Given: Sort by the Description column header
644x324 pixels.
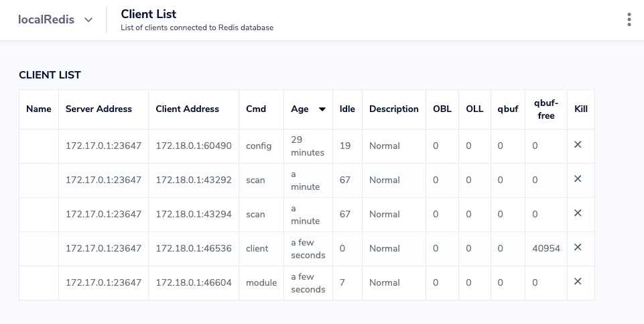Looking at the screenshot, I should (x=394, y=109).
